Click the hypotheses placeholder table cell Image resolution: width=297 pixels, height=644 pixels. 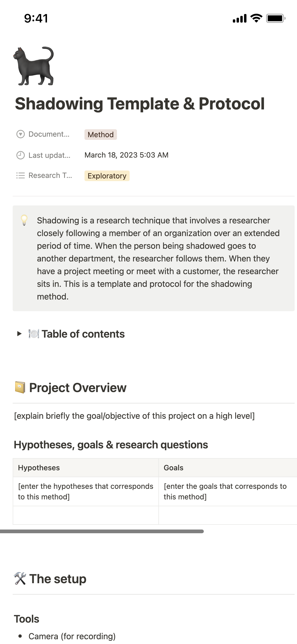point(86,491)
